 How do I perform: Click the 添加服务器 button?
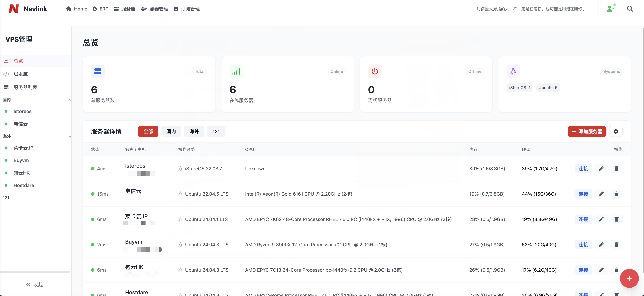587,131
